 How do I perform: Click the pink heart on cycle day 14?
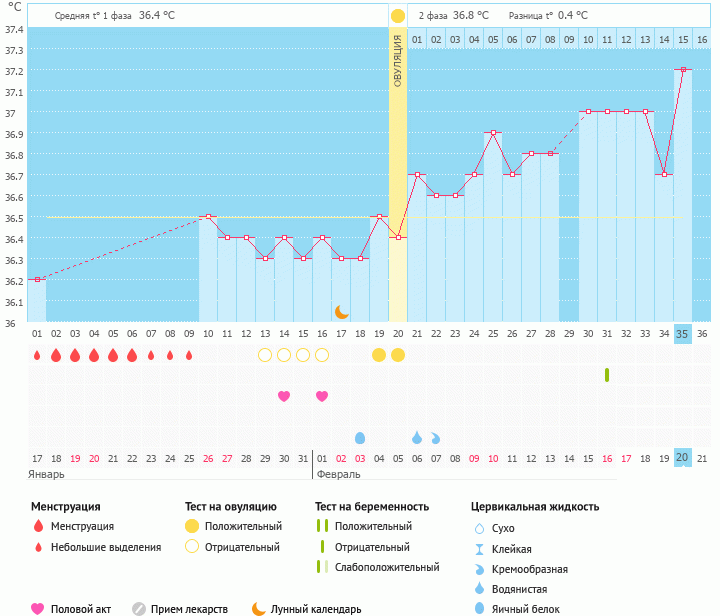point(284,396)
